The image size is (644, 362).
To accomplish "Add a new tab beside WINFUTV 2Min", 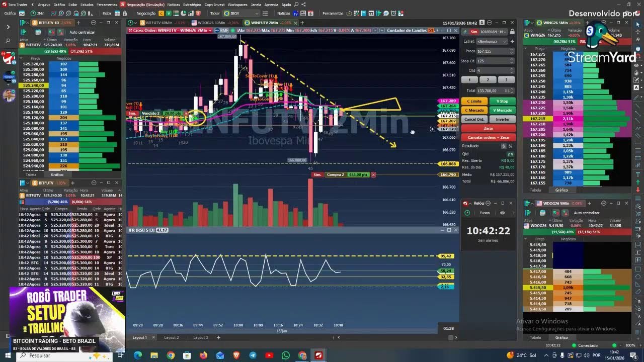I will click(x=302, y=23).
